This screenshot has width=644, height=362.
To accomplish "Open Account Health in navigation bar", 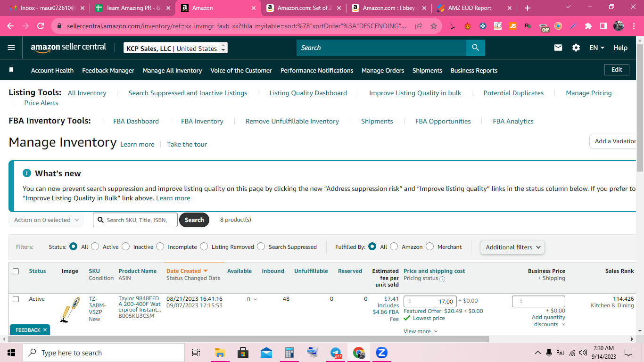I will 52,70.
